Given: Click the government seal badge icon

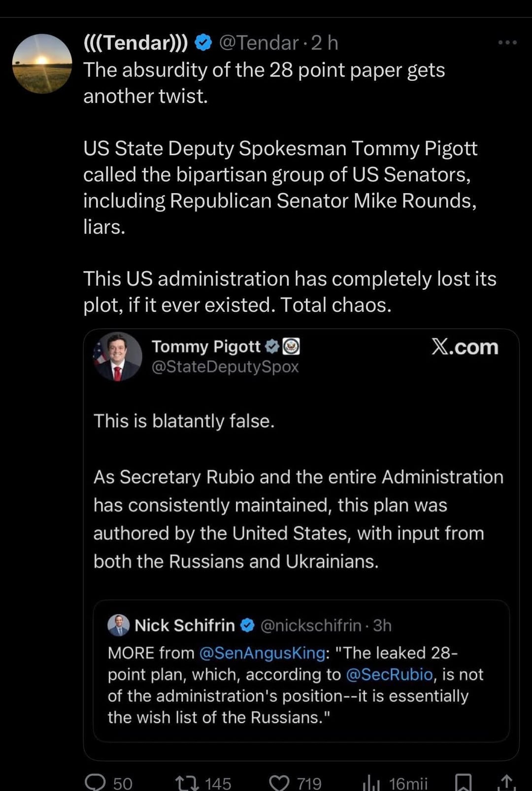Looking at the screenshot, I should click(x=291, y=346).
